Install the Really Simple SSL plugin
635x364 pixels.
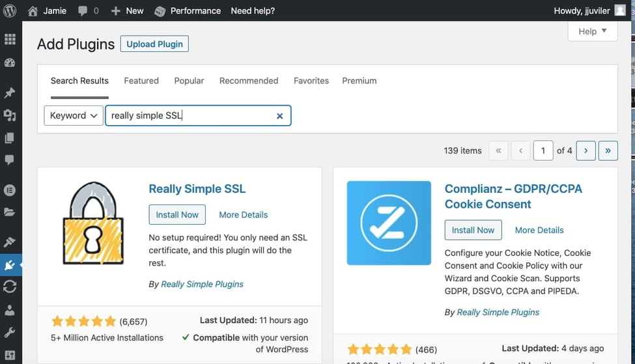(x=177, y=215)
